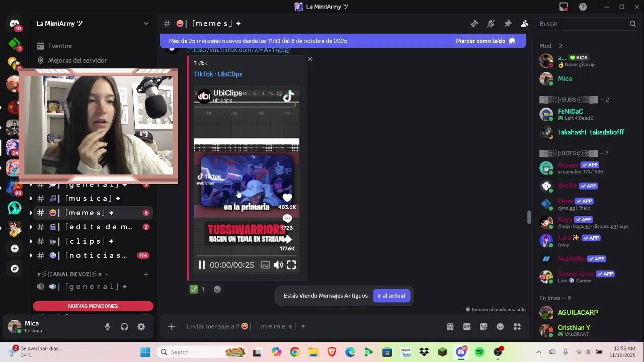644x362 pixels.
Task: Mute the TikTok video volume icon
Action: pyautogui.click(x=278, y=265)
